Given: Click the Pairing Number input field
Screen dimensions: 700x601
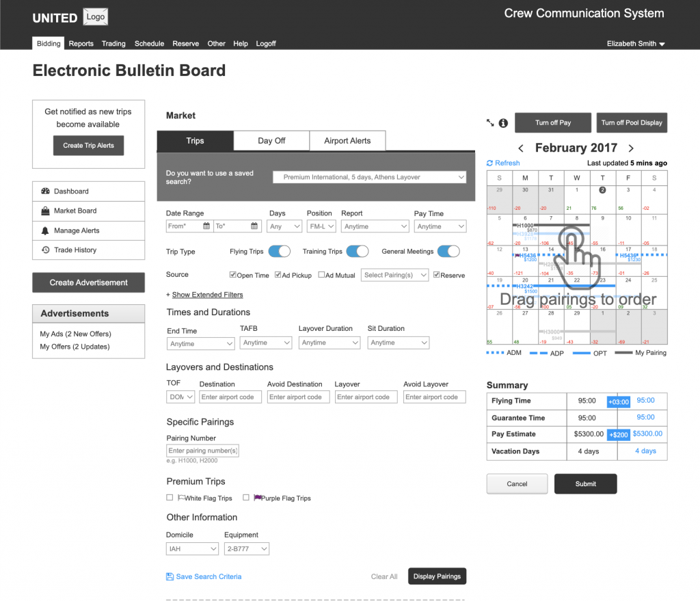Looking at the screenshot, I should [x=202, y=451].
